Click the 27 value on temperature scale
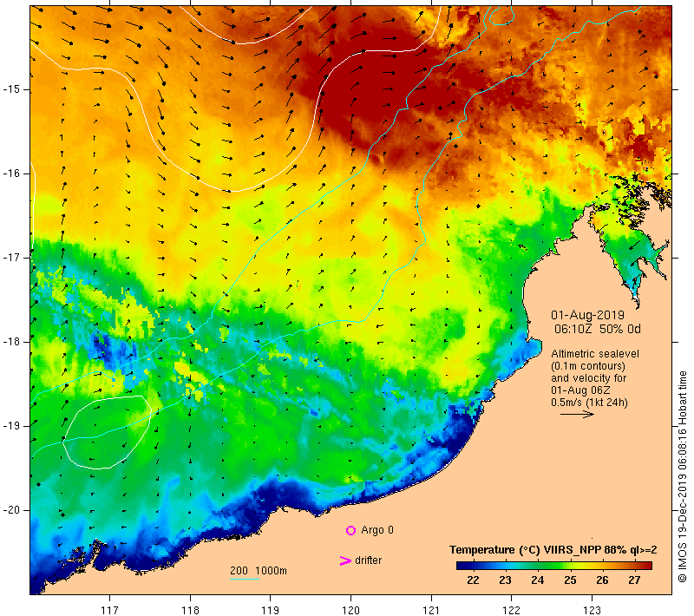This screenshot has width=694, height=616. (634, 580)
